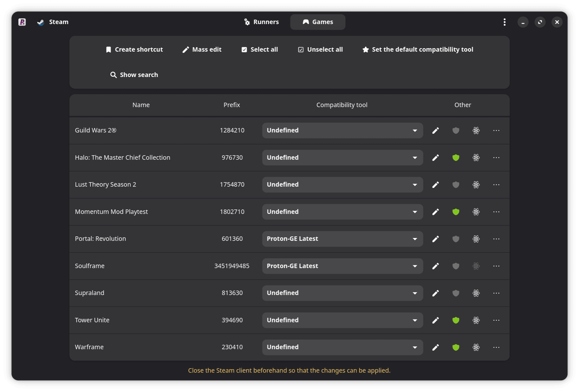Viewport: 579px width, 392px height.
Task: Switch to the Runners tab
Action: click(261, 22)
